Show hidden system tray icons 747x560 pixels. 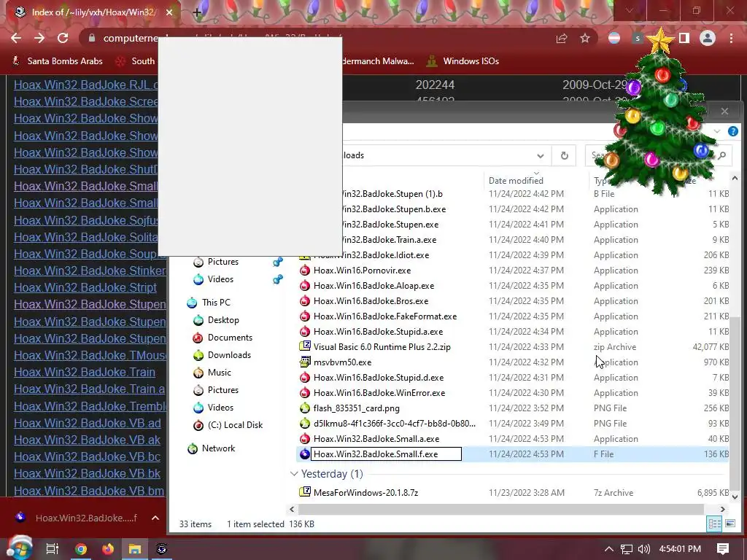pyautogui.click(x=609, y=549)
